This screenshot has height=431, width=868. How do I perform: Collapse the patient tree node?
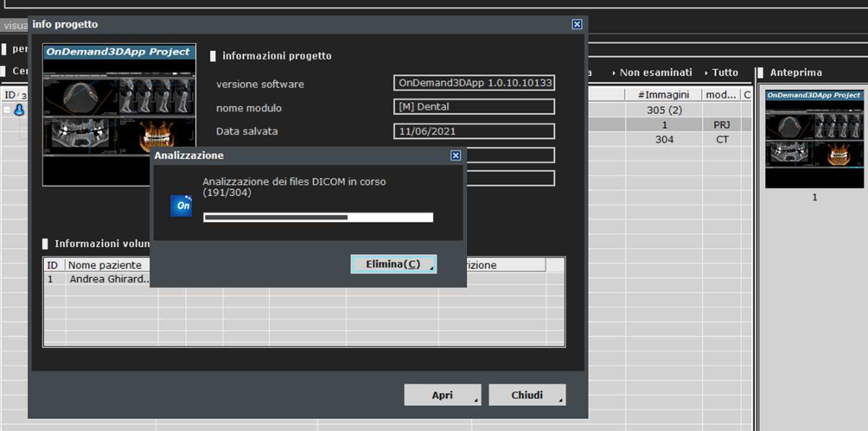pos(7,110)
